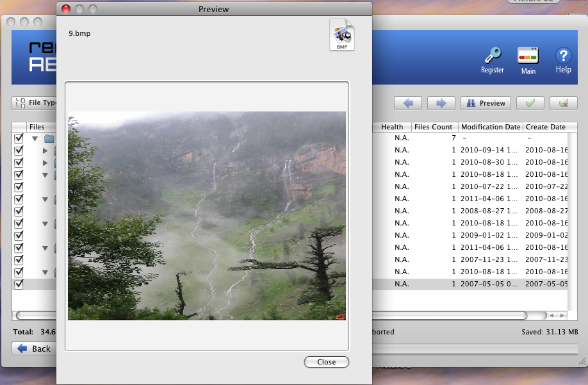
Task: Toggle checkbox in highlighted row dated 2007-05-05
Action: click(19, 284)
